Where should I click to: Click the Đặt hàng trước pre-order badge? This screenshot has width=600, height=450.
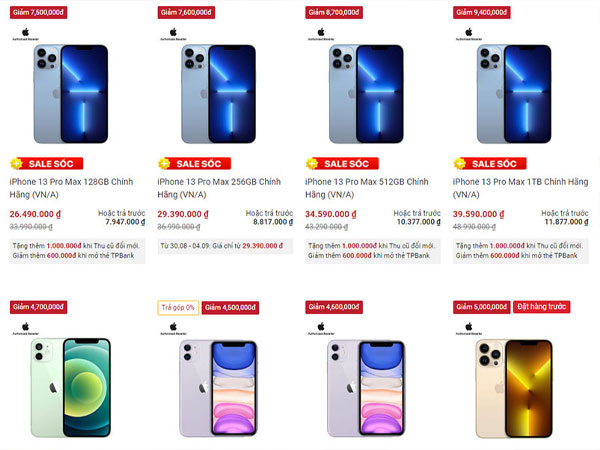click(541, 307)
